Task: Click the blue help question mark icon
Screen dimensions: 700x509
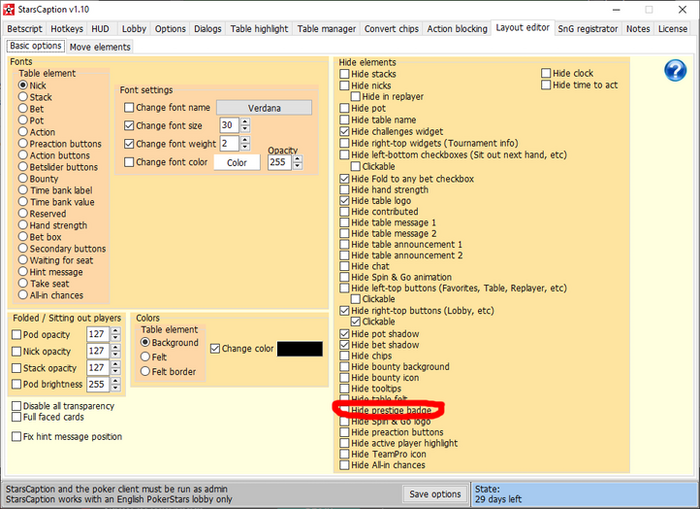Action: point(676,71)
